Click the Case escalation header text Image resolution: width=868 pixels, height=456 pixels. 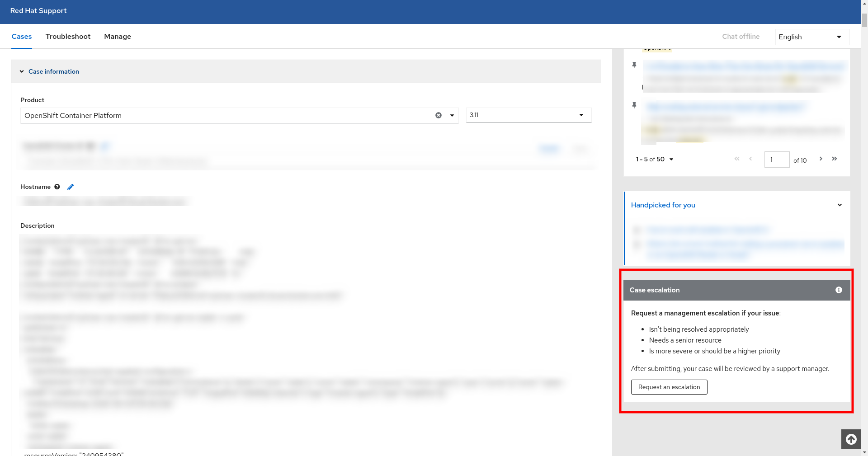click(x=654, y=290)
